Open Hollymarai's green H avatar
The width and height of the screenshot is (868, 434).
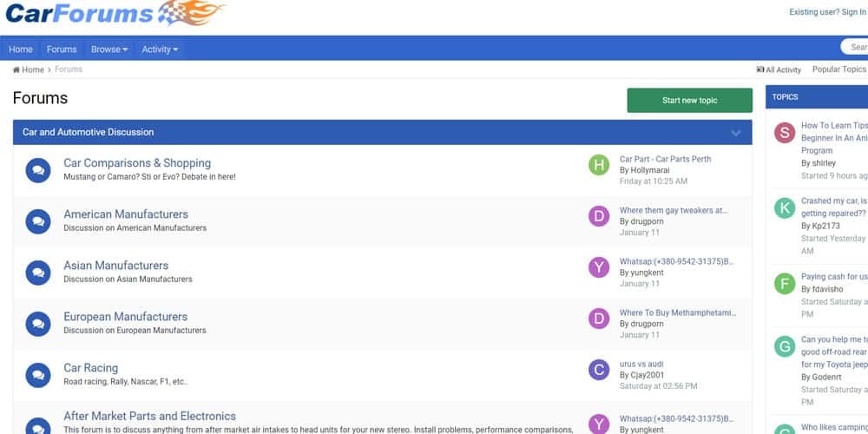599,165
